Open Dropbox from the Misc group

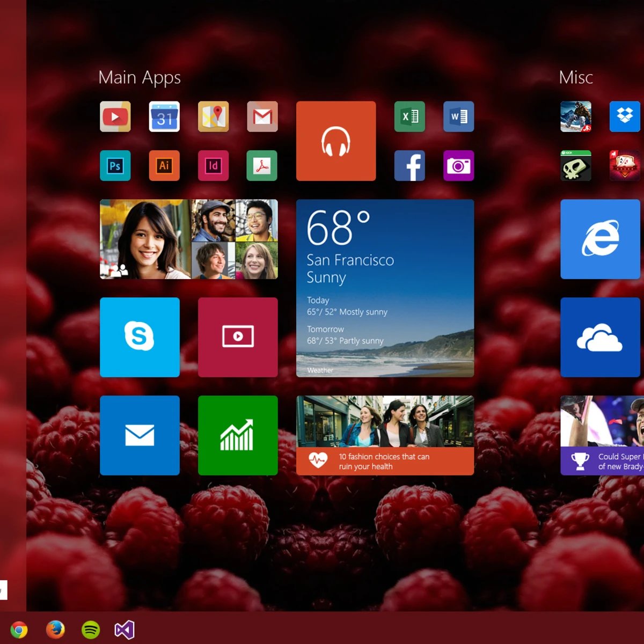(x=624, y=117)
